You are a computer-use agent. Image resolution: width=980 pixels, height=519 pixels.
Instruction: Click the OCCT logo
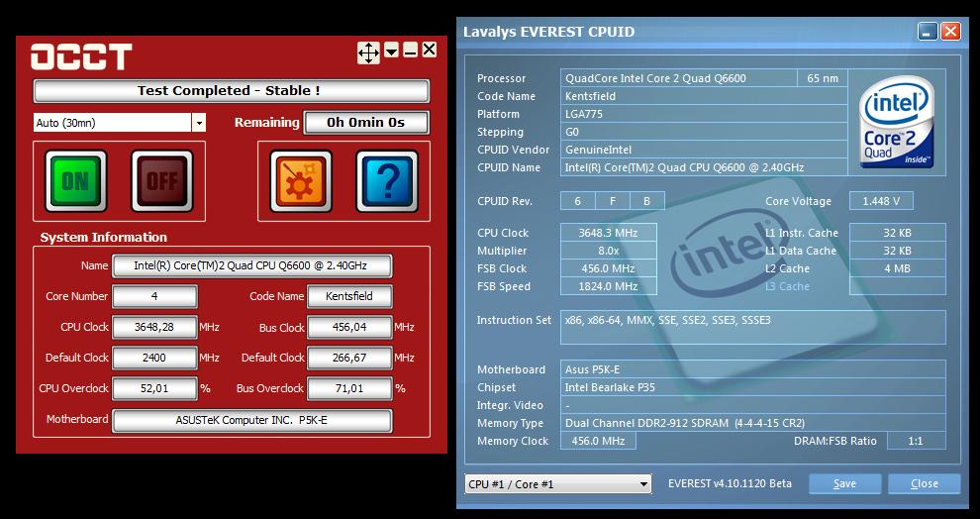[81, 56]
